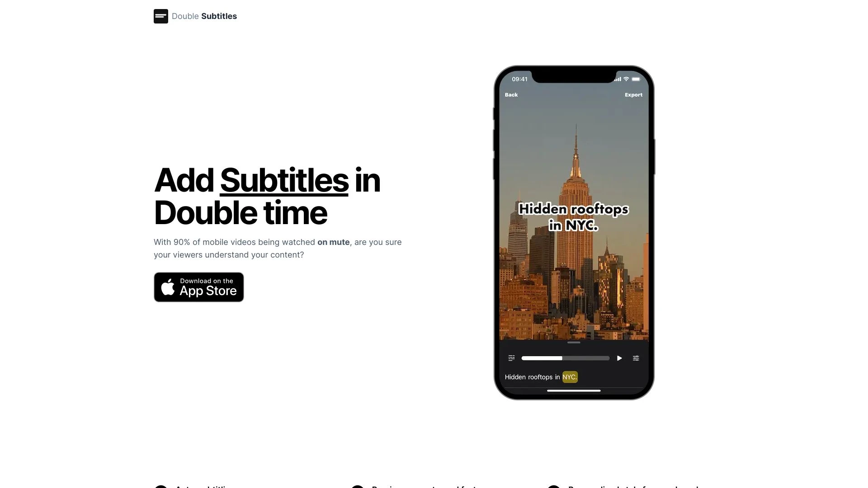The image size is (868, 488).
Task: Click the subtitle list icon on left
Action: 511,358
